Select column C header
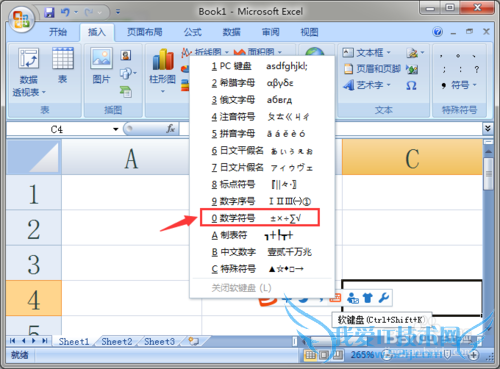The image size is (500, 369). click(x=412, y=157)
